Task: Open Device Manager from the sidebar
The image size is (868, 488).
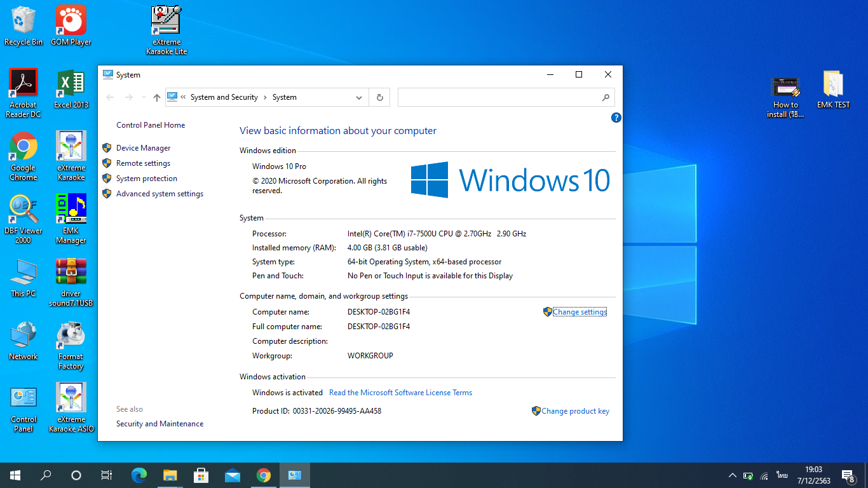Action: coord(143,148)
